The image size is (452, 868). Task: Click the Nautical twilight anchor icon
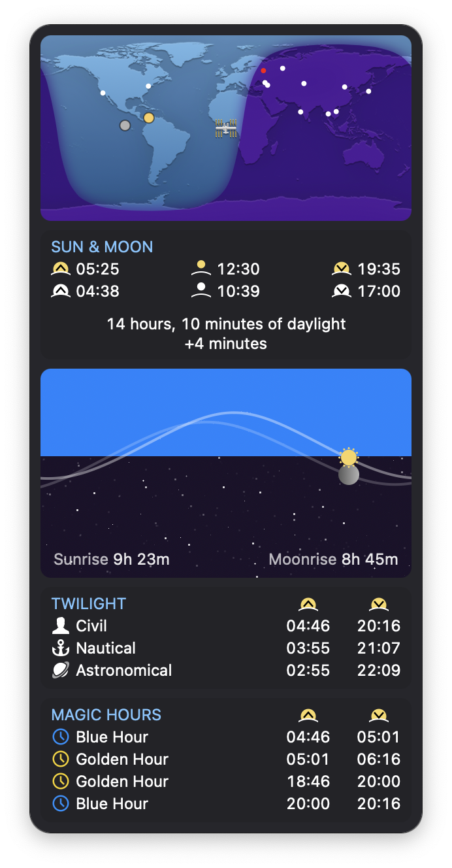point(61,648)
